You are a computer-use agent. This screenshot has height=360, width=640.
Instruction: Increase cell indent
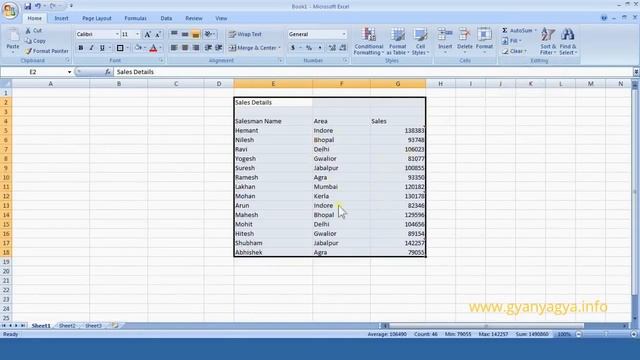click(x=219, y=48)
